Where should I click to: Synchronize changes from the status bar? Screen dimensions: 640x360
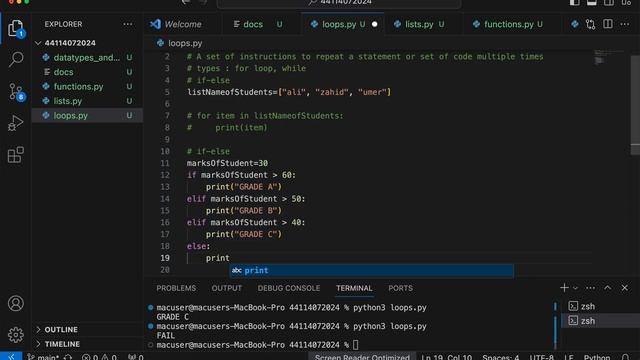[68, 357]
